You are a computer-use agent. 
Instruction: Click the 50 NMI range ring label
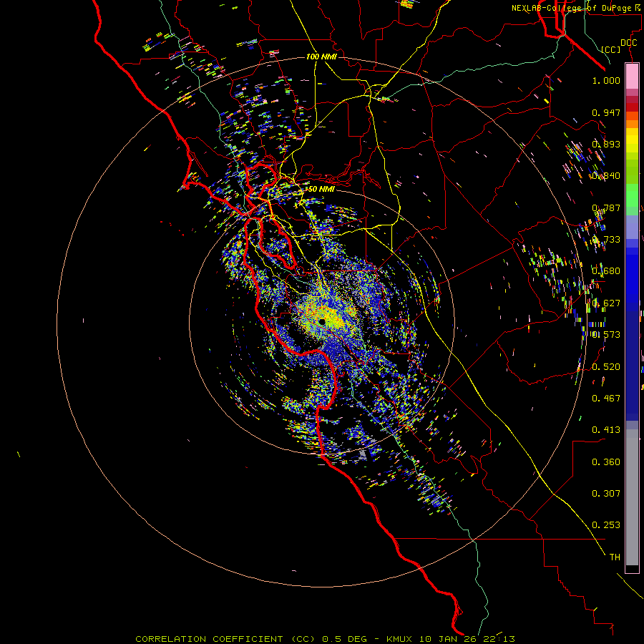click(x=321, y=189)
